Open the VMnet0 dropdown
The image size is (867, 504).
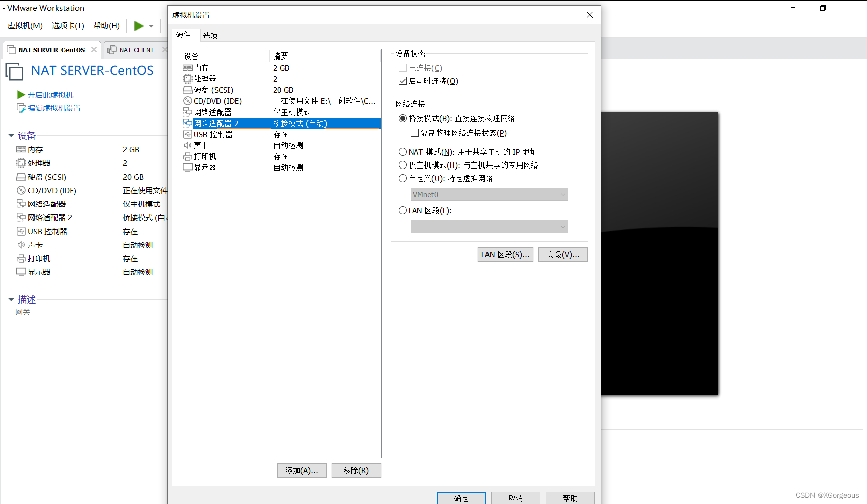click(490, 194)
